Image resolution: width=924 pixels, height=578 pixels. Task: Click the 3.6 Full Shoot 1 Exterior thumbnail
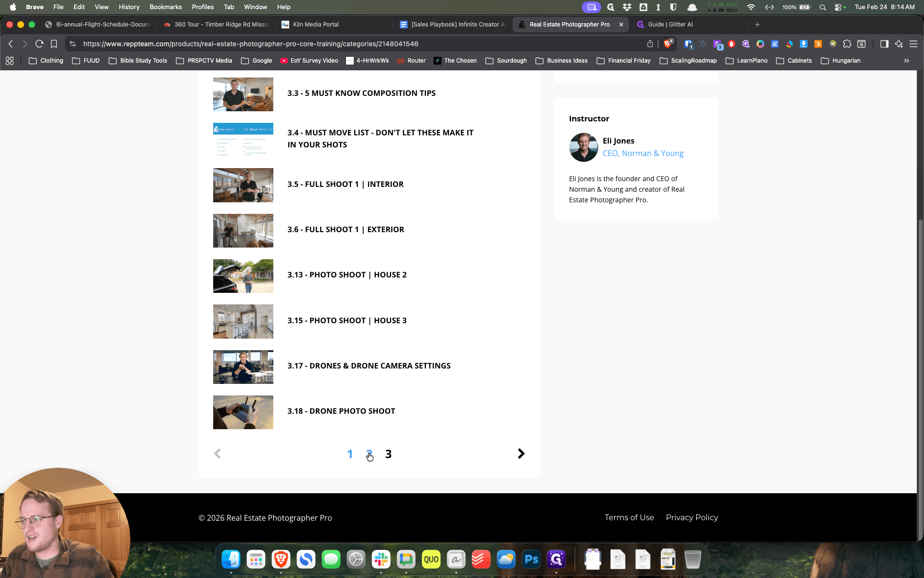pos(243,231)
